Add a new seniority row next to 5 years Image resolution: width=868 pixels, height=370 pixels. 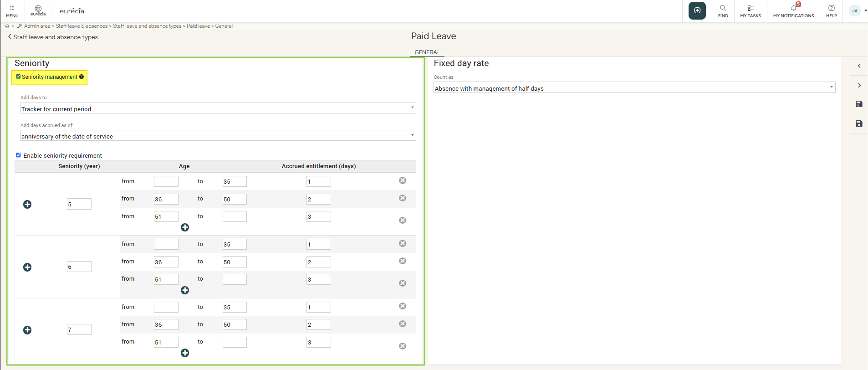tap(27, 204)
